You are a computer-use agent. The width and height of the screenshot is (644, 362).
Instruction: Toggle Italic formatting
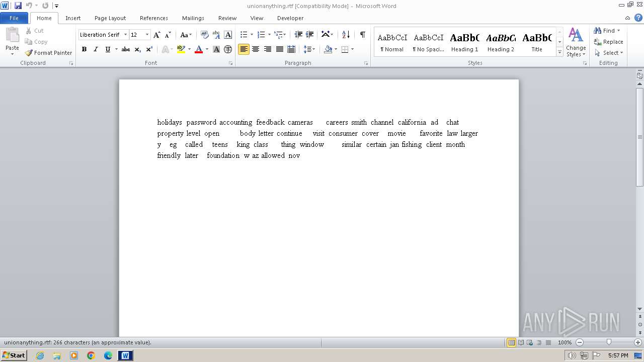(96, 49)
